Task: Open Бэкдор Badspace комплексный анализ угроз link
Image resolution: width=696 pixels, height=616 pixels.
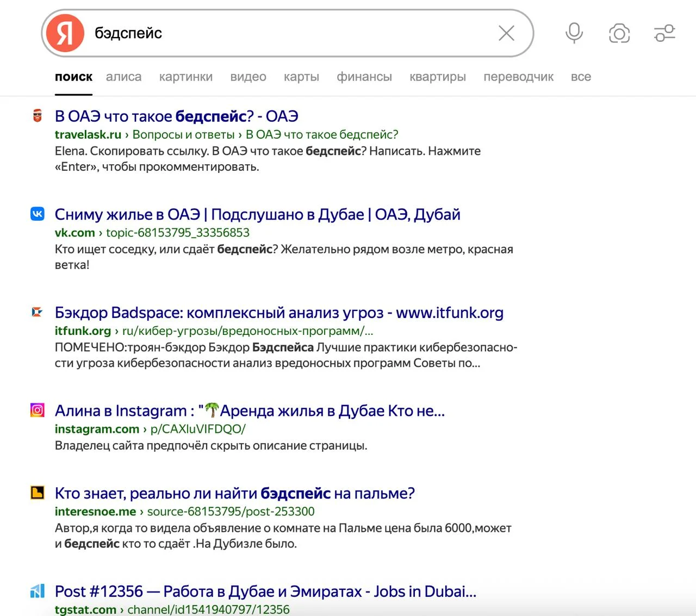Action: [x=278, y=313]
